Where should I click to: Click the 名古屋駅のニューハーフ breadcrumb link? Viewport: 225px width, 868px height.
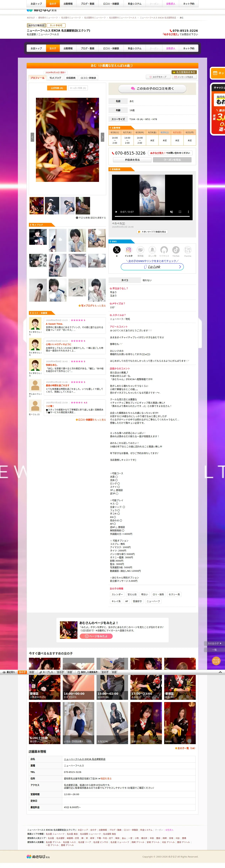click(95, 18)
